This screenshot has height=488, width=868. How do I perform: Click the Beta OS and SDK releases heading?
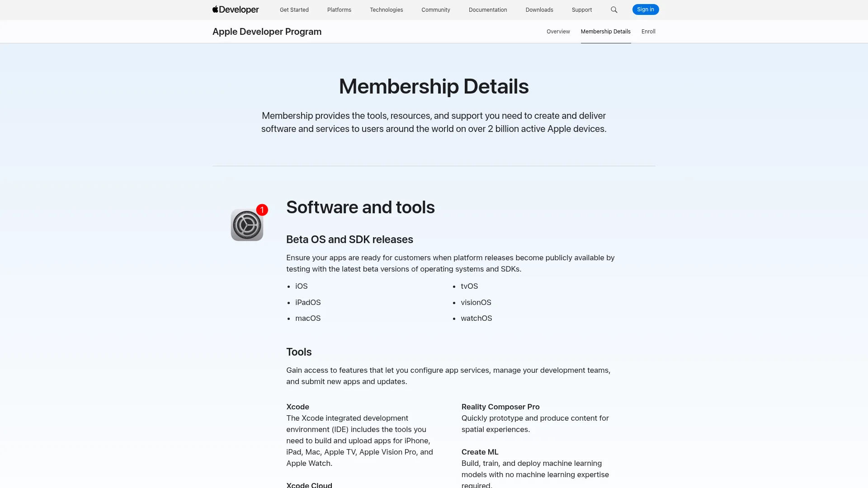coord(349,239)
